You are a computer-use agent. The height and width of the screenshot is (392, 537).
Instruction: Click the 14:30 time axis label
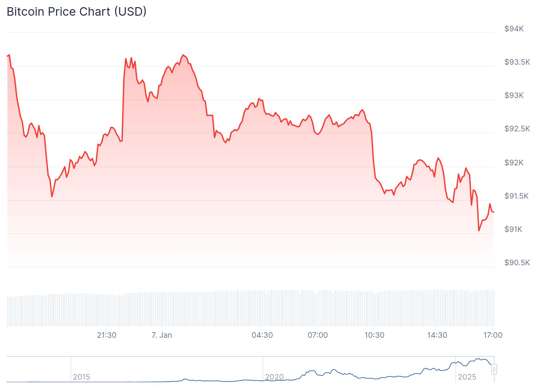tap(437, 335)
